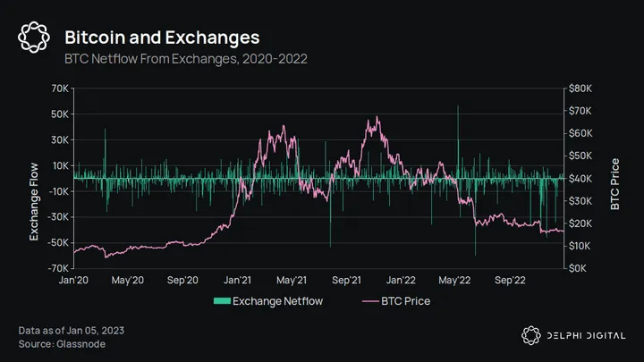Click the $80K tick on the right axis
The height and width of the screenshot is (362, 644).
coord(581,88)
